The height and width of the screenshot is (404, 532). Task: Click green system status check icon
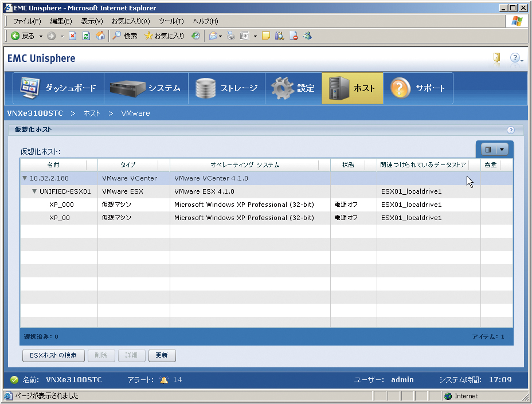tap(14, 379)
